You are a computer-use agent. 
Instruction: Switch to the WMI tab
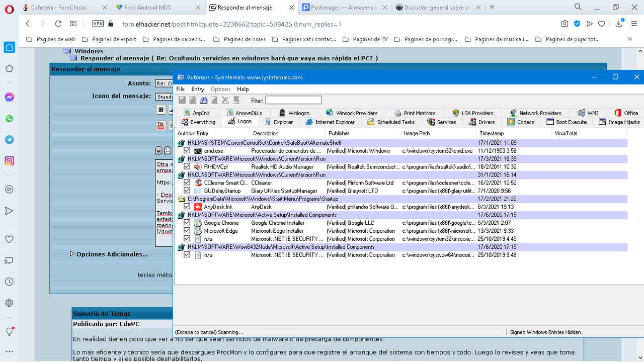588,113
